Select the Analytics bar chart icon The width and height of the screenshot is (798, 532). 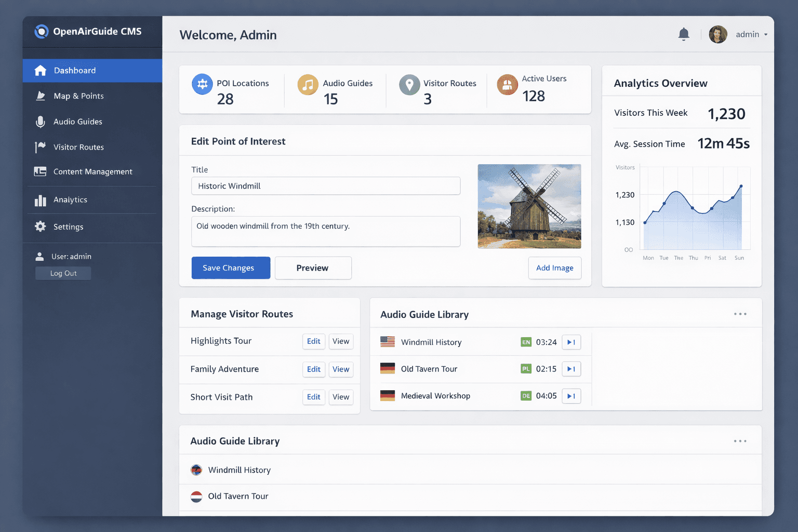pos(41,199)
